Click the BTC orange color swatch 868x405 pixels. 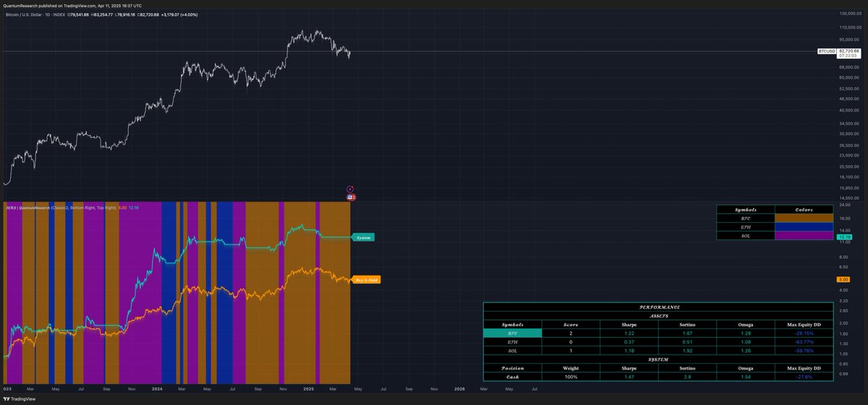[x=805, y=216]
